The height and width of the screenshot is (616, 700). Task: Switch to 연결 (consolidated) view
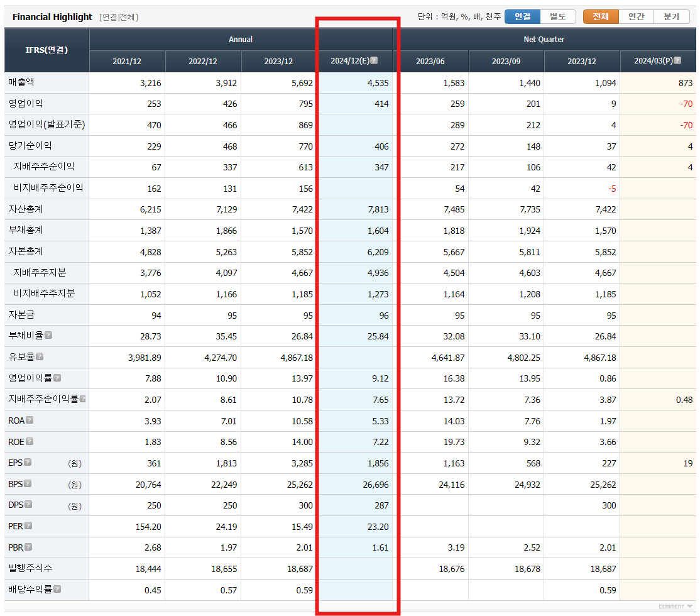pyautogui.click(x=522, y=16)
